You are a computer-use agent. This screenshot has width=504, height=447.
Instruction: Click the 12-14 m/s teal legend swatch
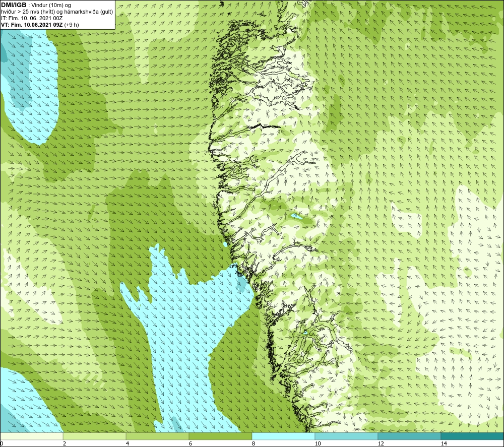tap(409, 436)
